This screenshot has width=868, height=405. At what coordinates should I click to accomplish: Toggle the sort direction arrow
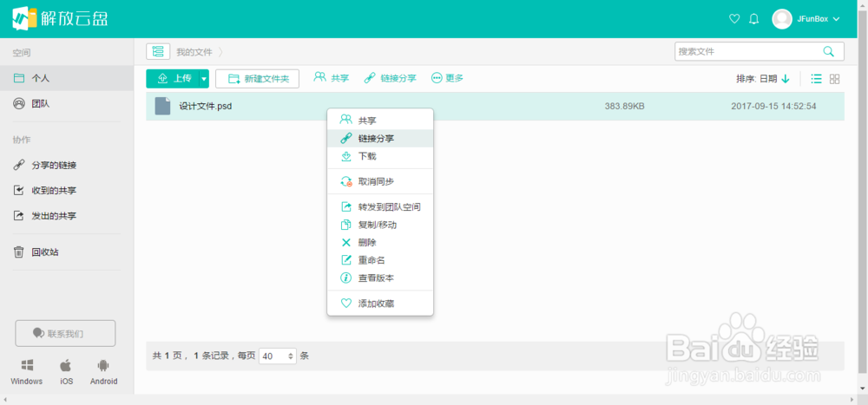[x=786, y=79]
